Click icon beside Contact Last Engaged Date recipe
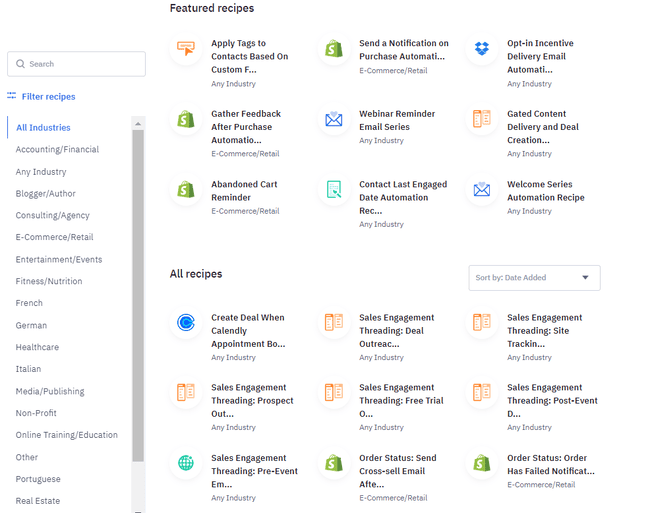Image resolution: width=650 pixels, height=513 pixels. coord(334,190)
